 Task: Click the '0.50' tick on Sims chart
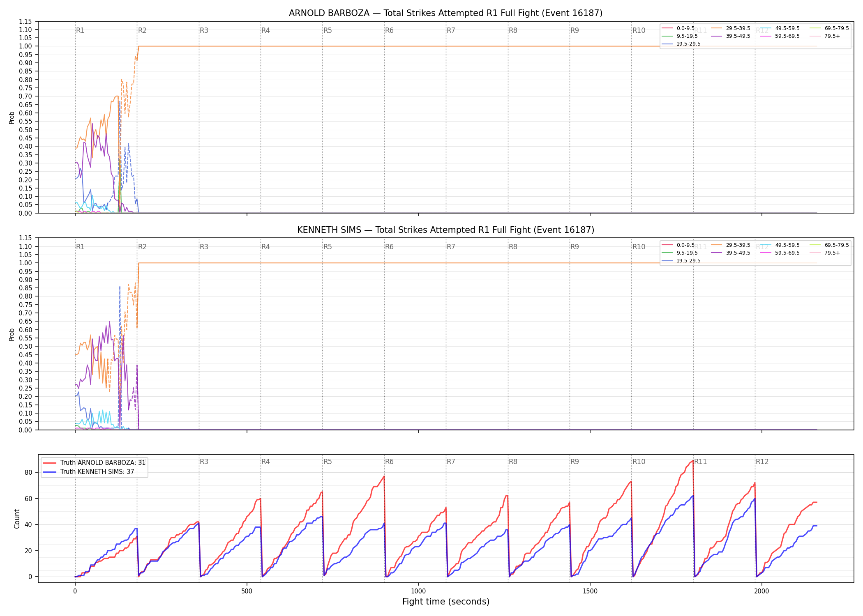tap(25, 346)
